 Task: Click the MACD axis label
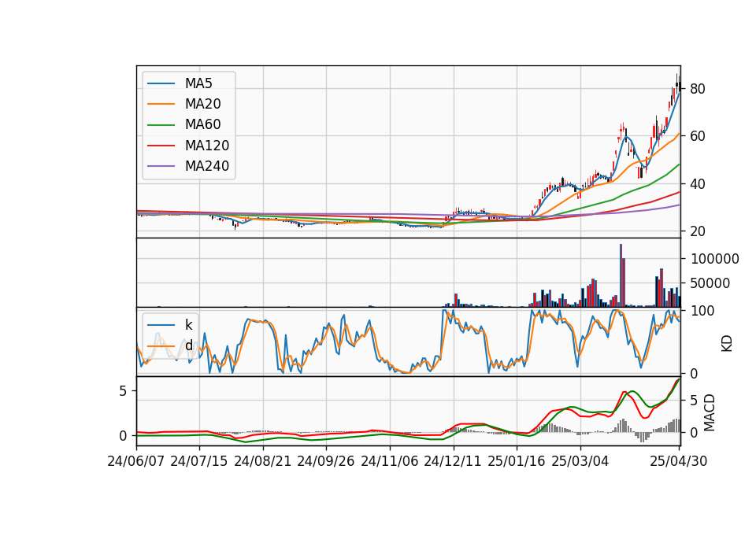pos(710,413)
